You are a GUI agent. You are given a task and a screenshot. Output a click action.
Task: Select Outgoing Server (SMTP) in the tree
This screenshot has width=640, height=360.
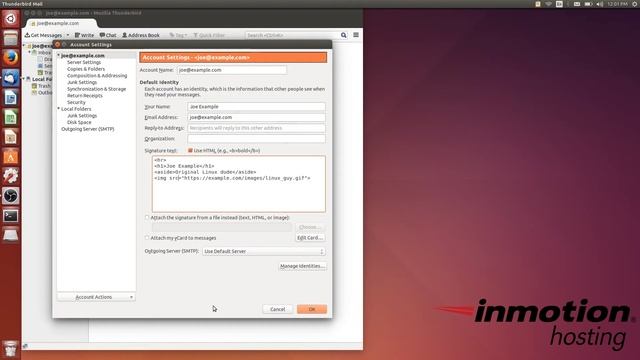click(88, 129)
